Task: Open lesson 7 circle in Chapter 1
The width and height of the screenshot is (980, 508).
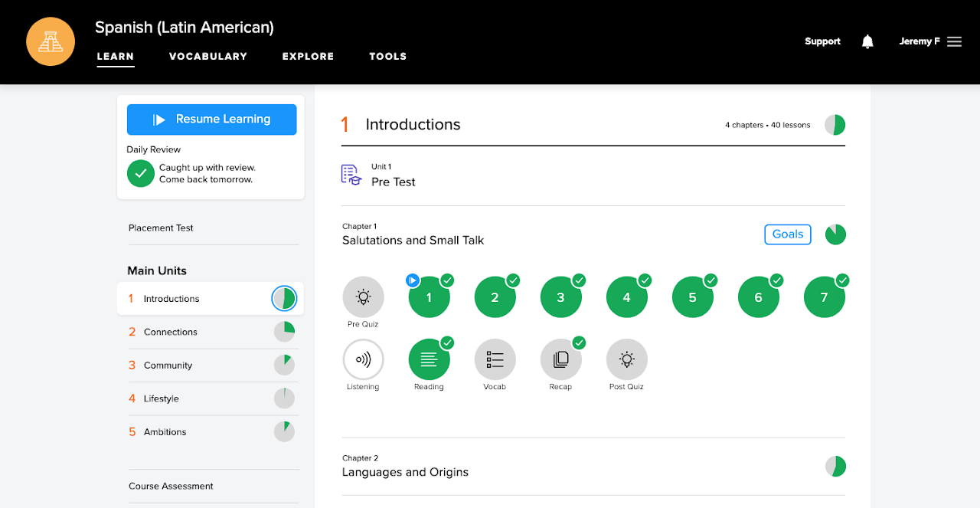Action: tap(824, 297)
